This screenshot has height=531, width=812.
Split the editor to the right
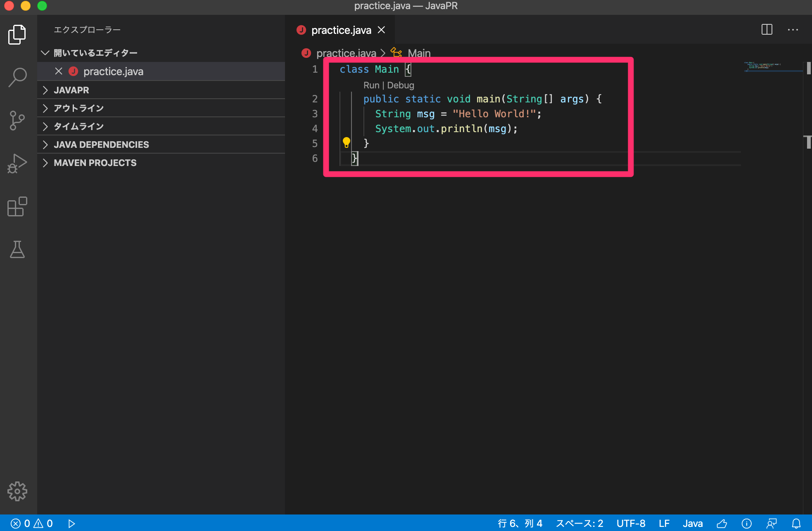[767, 30]
